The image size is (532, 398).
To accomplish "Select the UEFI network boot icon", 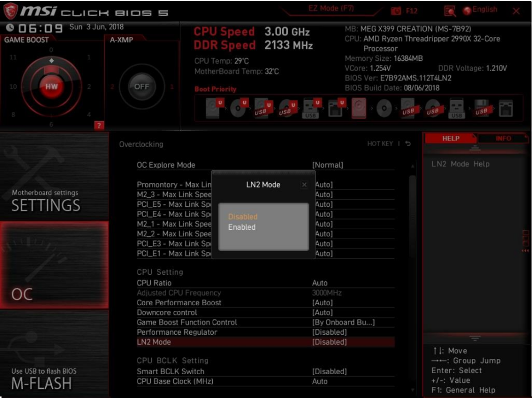I will (336, 107).
